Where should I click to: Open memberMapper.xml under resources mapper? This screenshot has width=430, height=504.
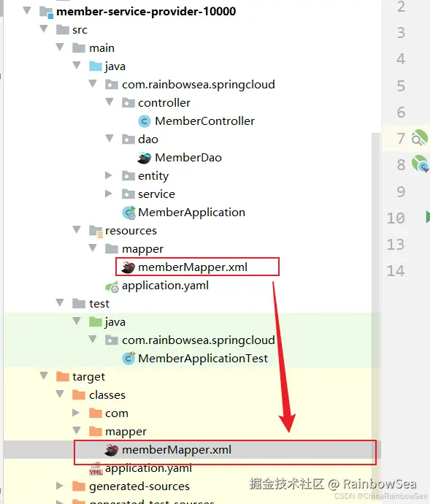[193, 267]
